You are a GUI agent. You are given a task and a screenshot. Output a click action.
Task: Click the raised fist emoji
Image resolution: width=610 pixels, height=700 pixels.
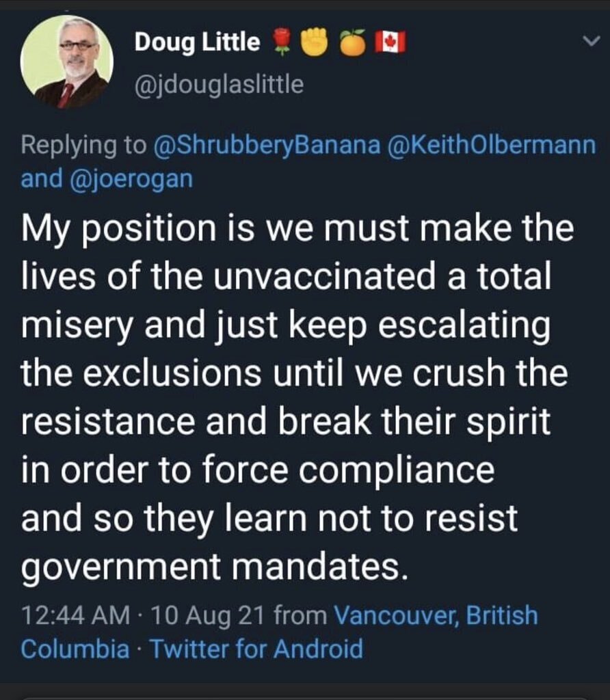(315, 43)
